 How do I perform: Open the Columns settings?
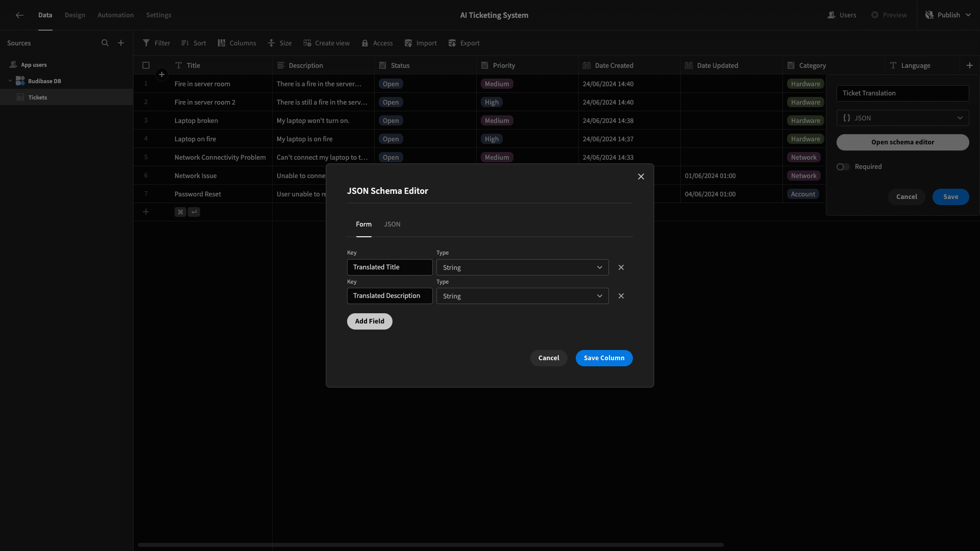pos(237,43)
